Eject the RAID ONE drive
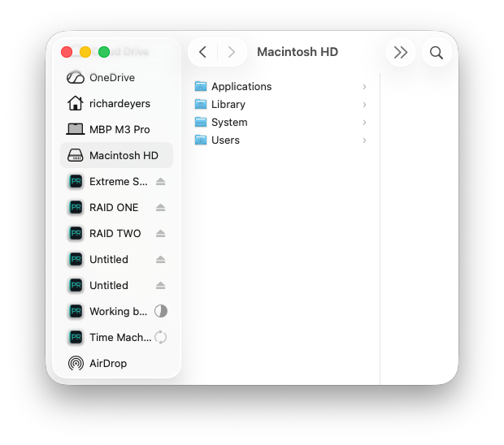 [x=160, y=208]
